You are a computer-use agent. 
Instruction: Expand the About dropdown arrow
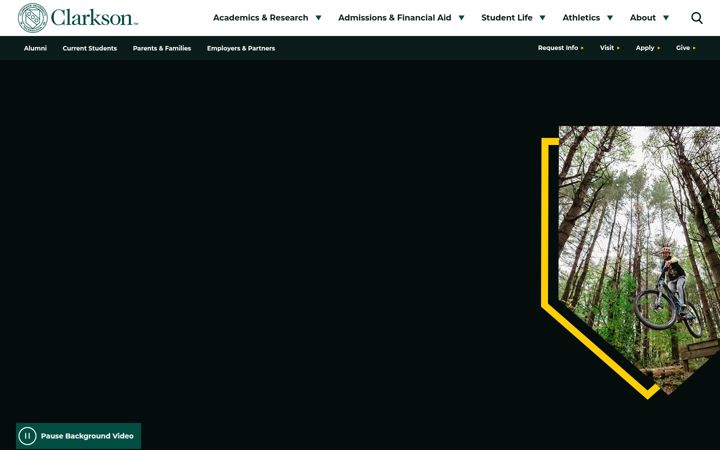(x=666, y=18)
